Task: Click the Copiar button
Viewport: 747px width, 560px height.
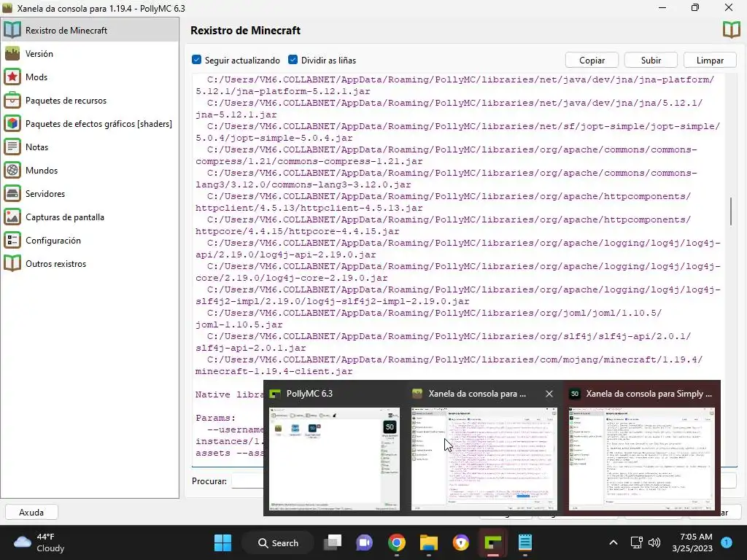Action: 592,60
